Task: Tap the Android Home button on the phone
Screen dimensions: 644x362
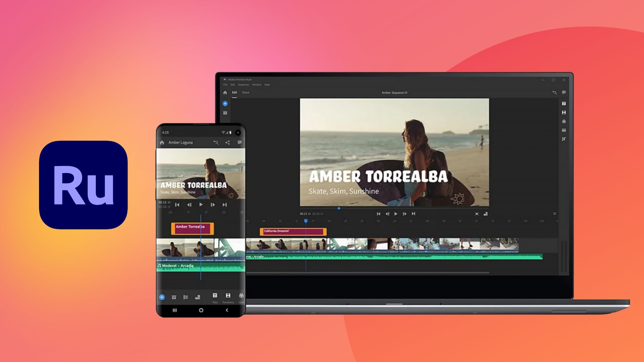Action: tap(201, 310)
